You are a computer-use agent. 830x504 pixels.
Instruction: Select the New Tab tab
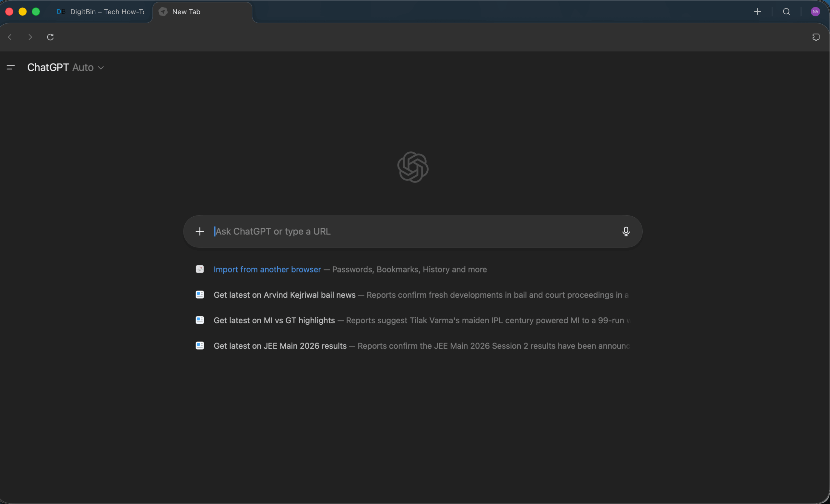coord(186,11)
